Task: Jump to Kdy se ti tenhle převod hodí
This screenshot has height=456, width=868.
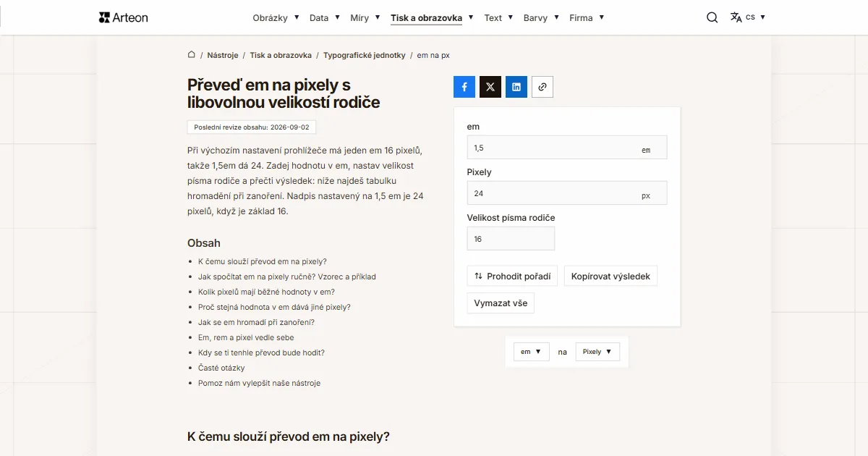Action: click(261, 352)
